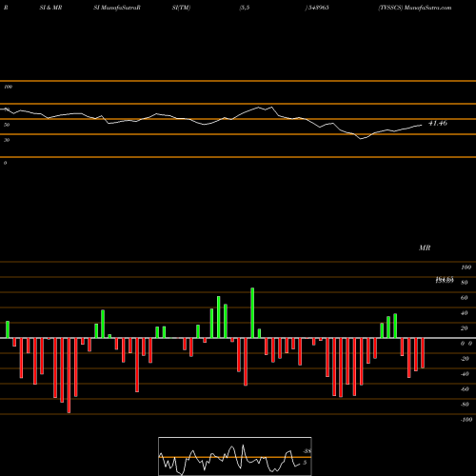This screenshot has height=476, width=476.
Task: Click the tallest green MR bar
Action: [252, 313]
